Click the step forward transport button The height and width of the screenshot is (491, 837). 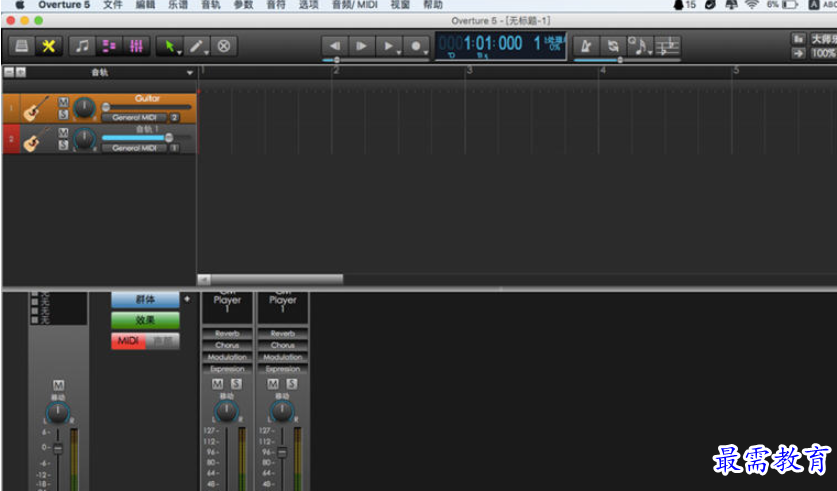point(361,46)
